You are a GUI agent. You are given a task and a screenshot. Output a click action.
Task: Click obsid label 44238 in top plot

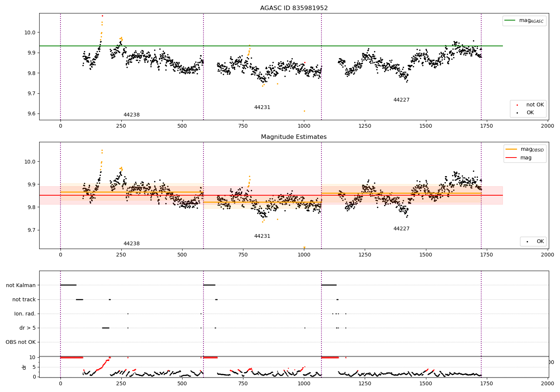tap(131, 115)
